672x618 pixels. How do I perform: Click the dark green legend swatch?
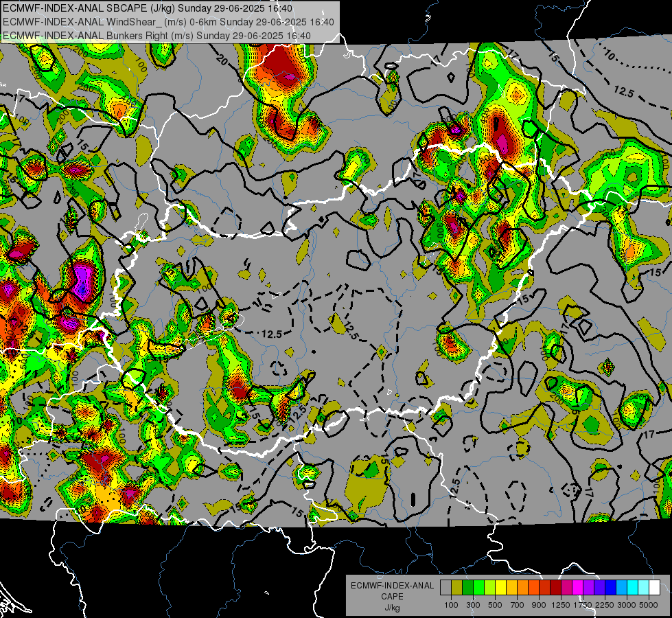click(467, 588)
